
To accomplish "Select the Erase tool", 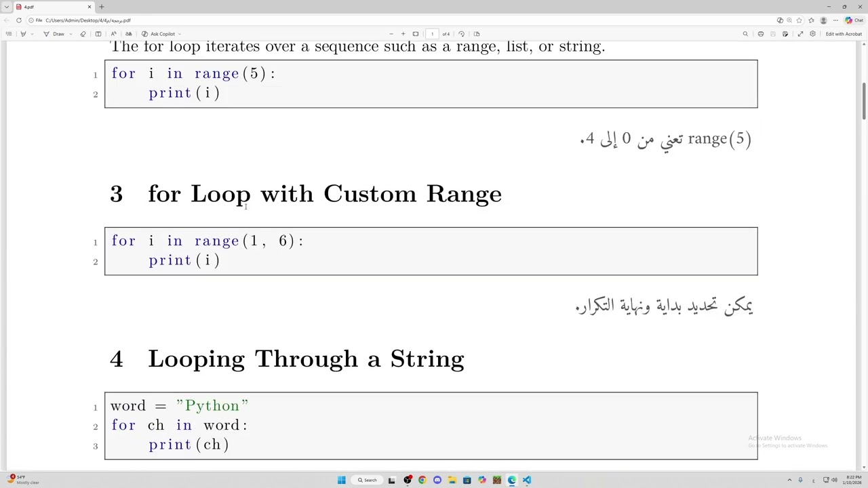I will [83, 34].
